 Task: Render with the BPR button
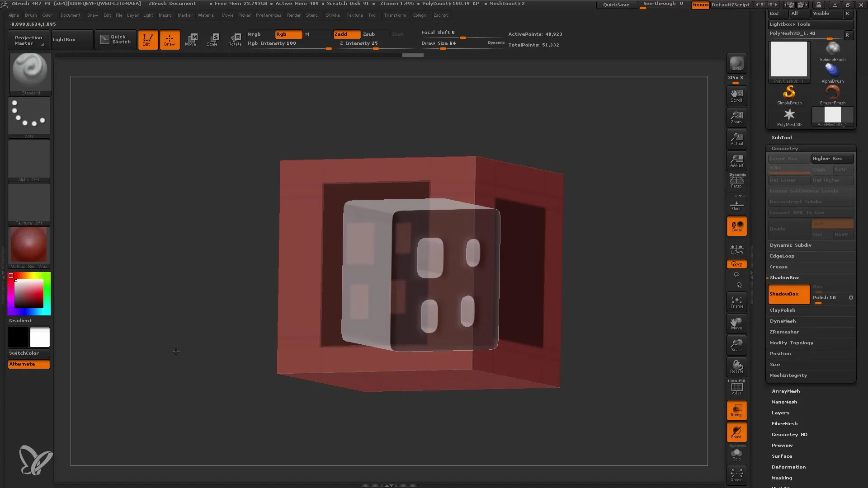736,64
